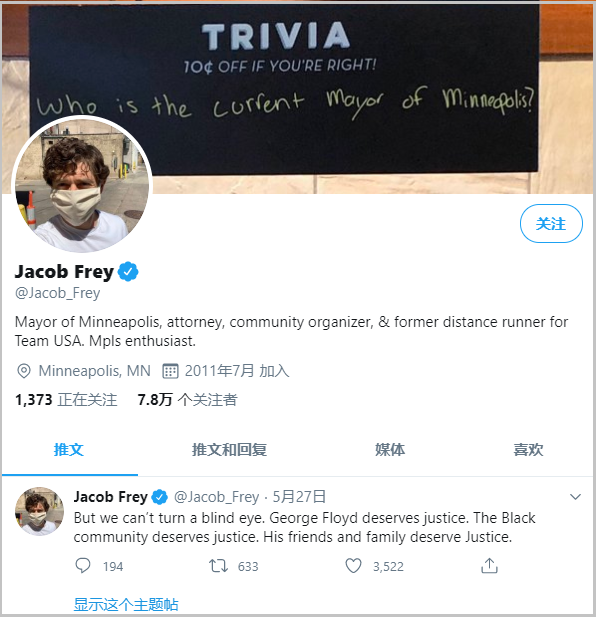
Task: Open the 媒体 tab
Action: point(389,450)
